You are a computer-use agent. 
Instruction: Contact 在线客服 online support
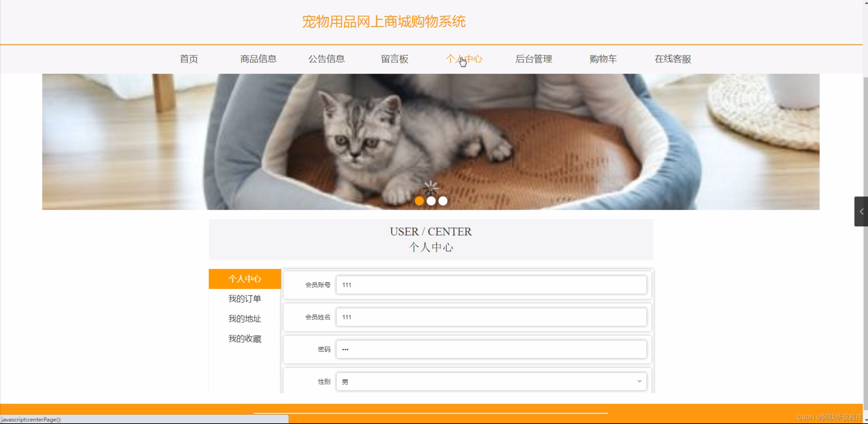pyautogui.click(x=673, y=59)
